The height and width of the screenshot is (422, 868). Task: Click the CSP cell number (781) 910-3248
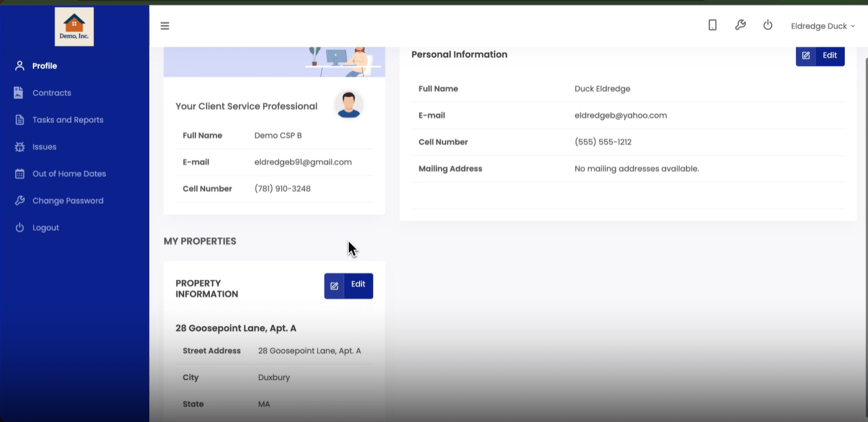click(x=282, y=189)
